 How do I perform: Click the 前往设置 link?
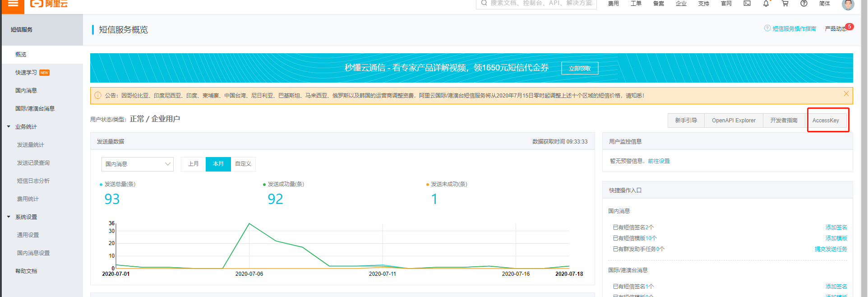coord(659,161)
